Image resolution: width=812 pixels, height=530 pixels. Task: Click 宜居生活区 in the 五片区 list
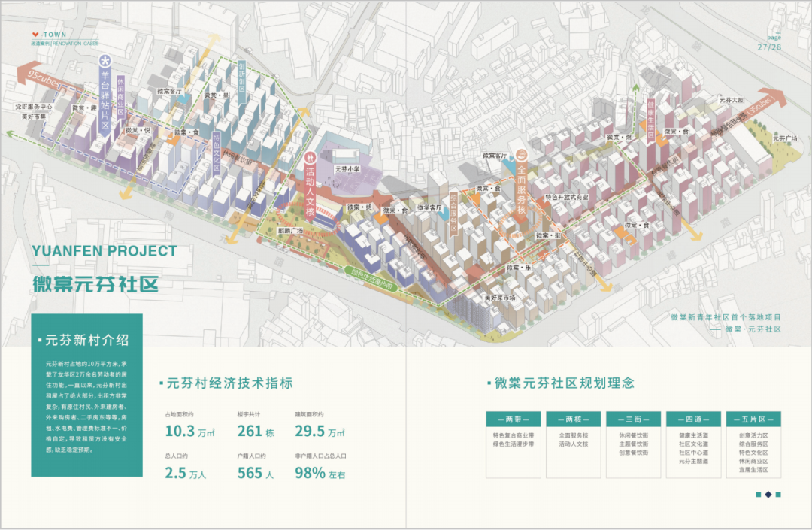point(753,470)
